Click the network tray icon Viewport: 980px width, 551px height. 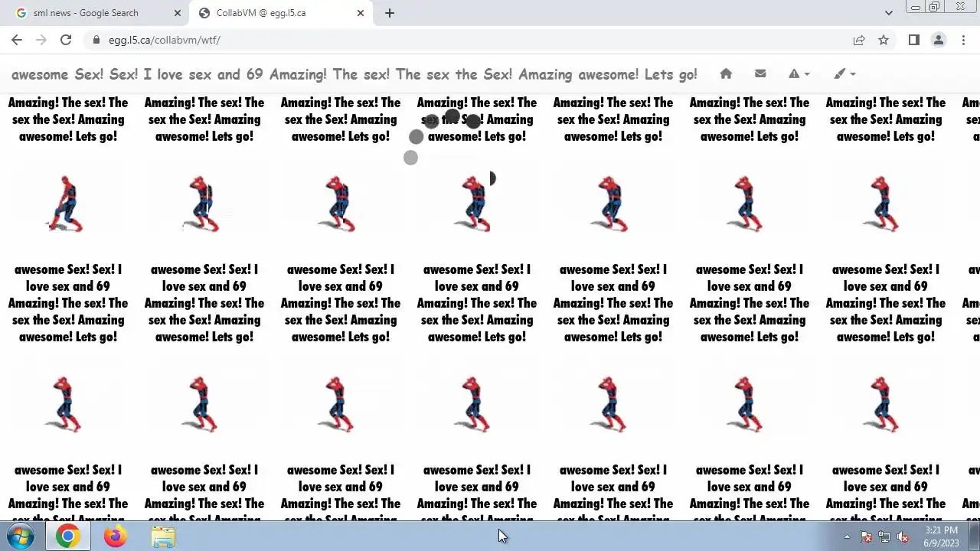click(x=884, y=536)
